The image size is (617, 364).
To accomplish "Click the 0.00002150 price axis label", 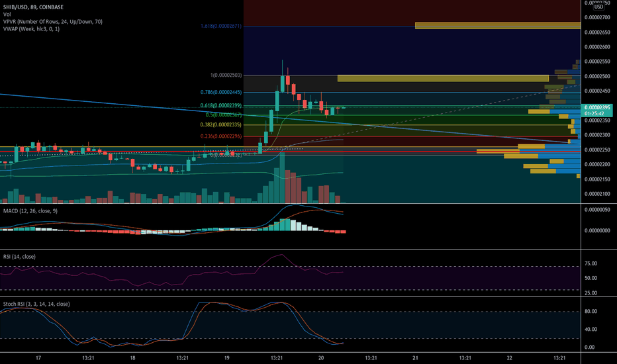I will 597,179.
